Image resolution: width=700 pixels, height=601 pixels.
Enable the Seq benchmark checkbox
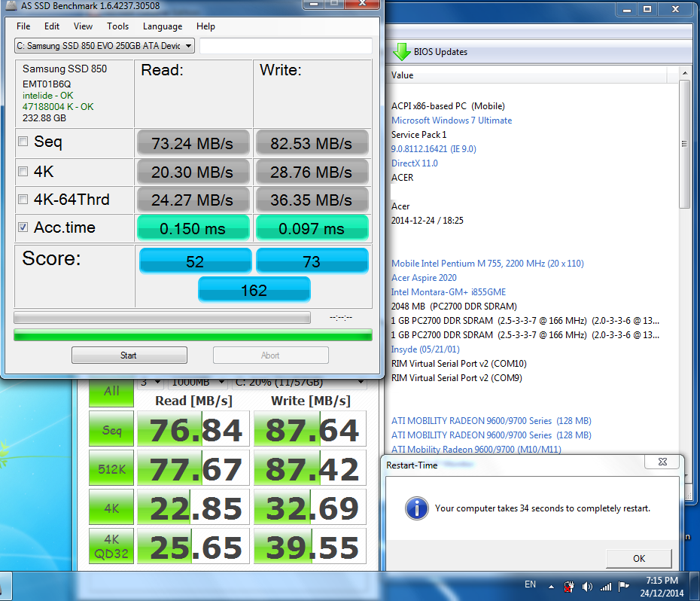[x=23, y=142]
